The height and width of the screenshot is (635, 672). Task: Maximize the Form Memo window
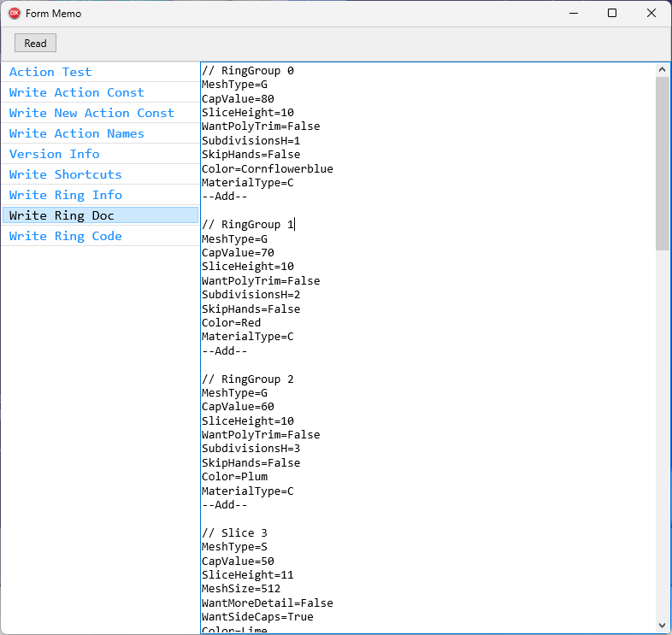(x=612, y=14)
